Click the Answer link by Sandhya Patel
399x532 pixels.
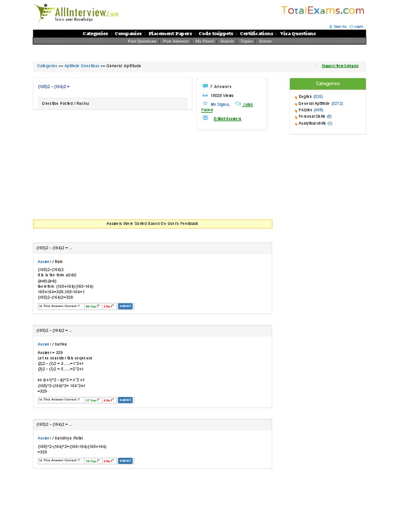point(45,438)
